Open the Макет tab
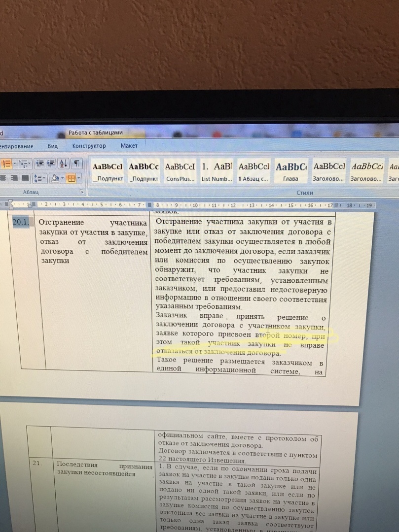 (129, 145)
